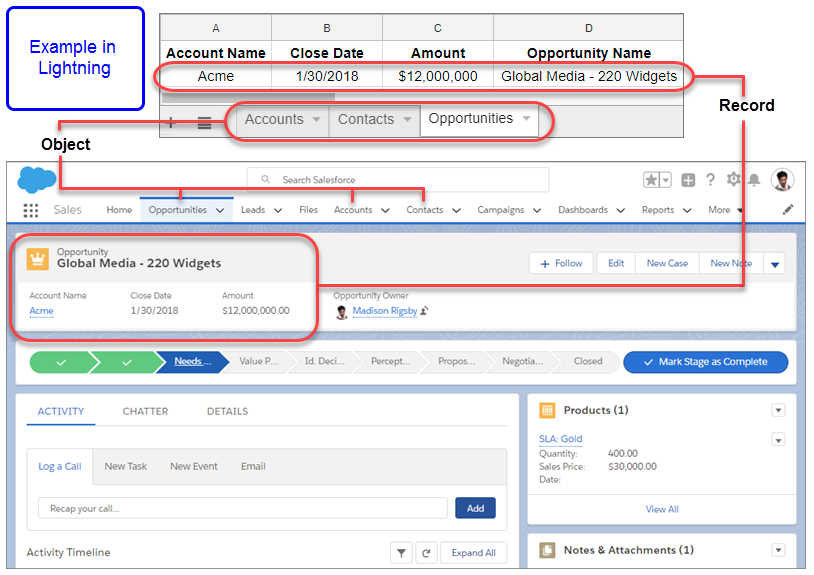Click the Follow button
The height and width of the screenshot is (575, 814).
tap(561, 264)
